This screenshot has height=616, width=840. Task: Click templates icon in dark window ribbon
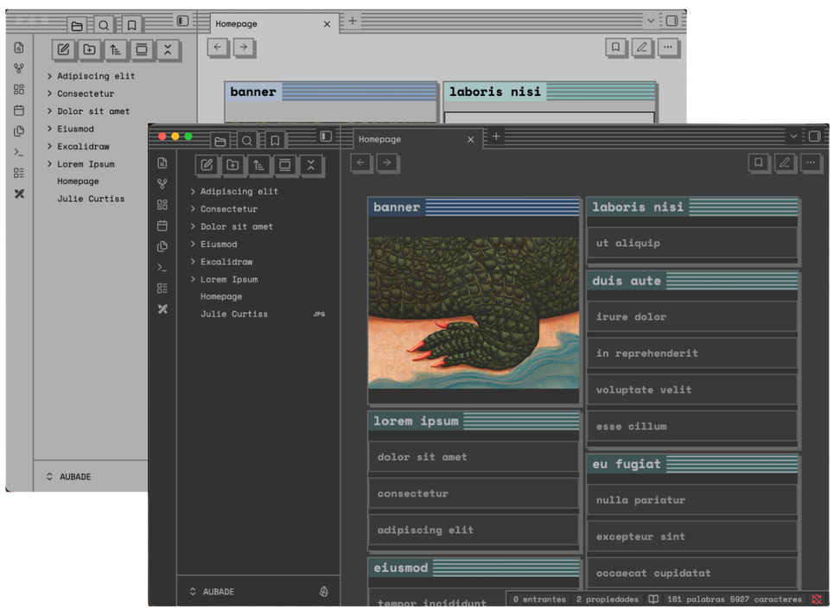162,246
